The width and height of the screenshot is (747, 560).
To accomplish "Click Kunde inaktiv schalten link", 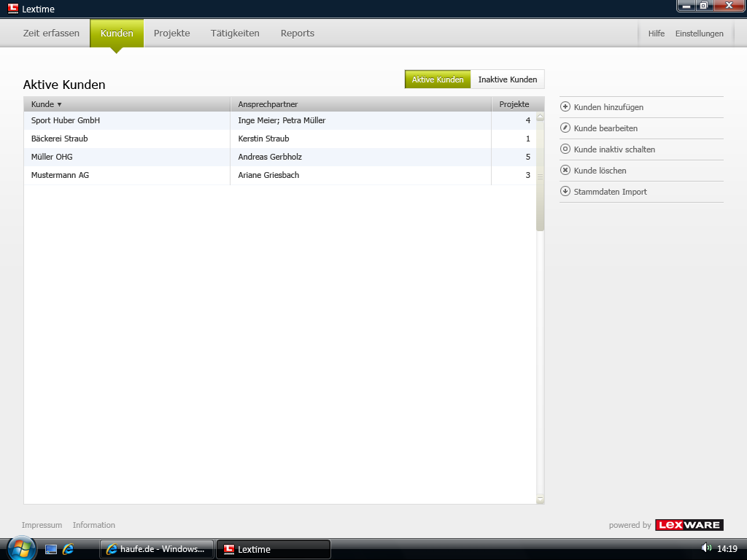I will pyautogui.click(x=614, y=149).
